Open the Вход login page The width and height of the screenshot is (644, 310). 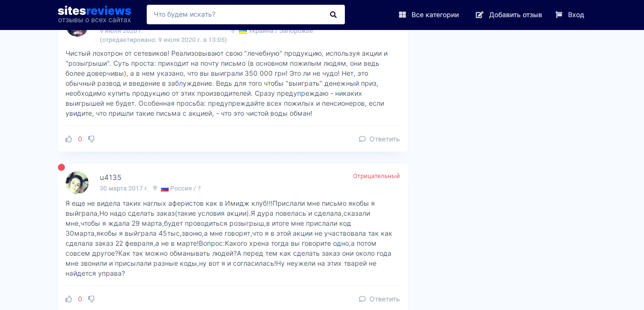tap(576, 15)
